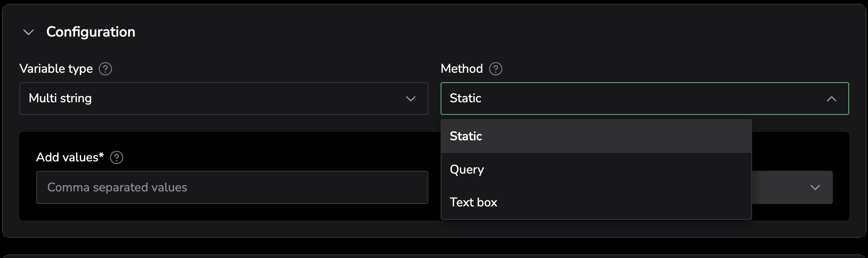
Task: Click the Method label text
Action: (462, 69)
